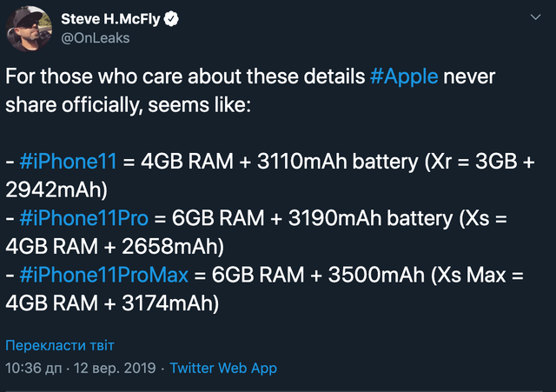Open the @OnLeaks handle link
The image size is (556, 392).
pos(91,38)
